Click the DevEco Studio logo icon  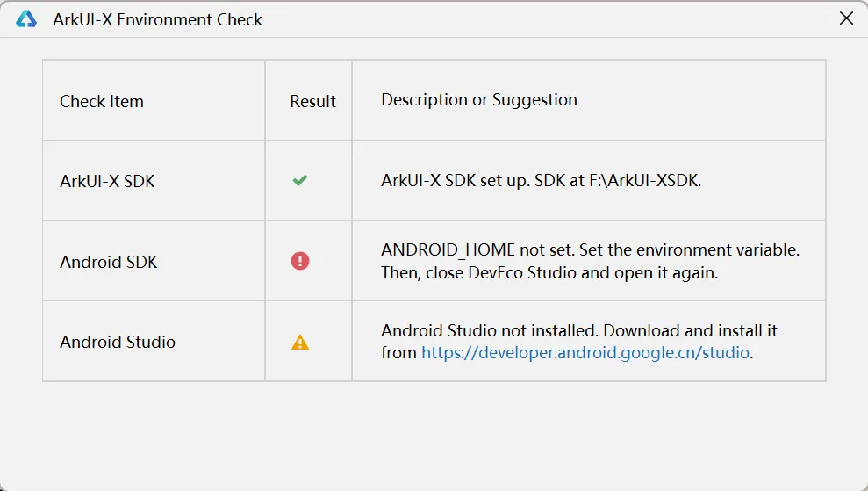coord(26,18)
